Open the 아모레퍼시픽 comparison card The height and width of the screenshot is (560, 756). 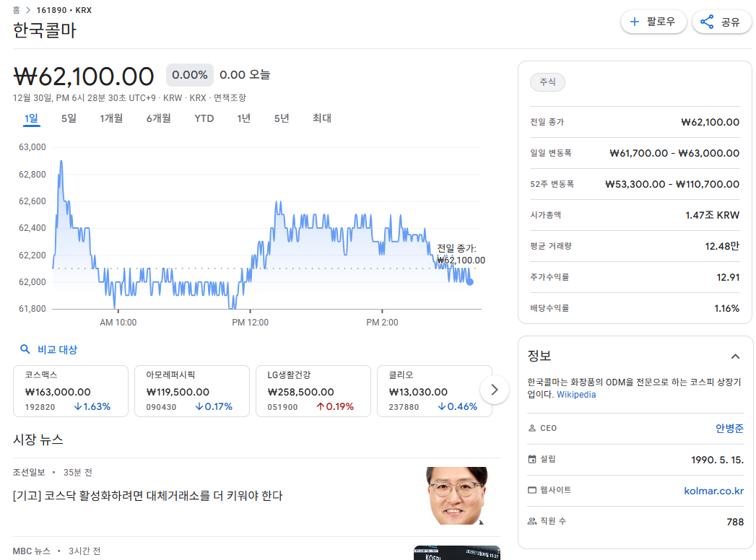[x=192, y=391]
